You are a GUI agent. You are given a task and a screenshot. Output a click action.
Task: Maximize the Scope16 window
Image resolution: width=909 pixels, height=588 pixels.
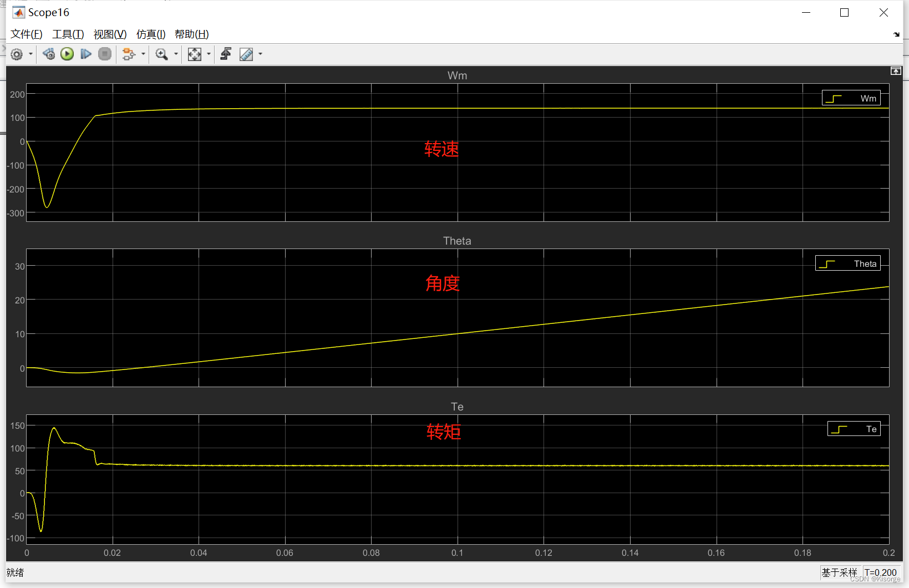(844, 13)
